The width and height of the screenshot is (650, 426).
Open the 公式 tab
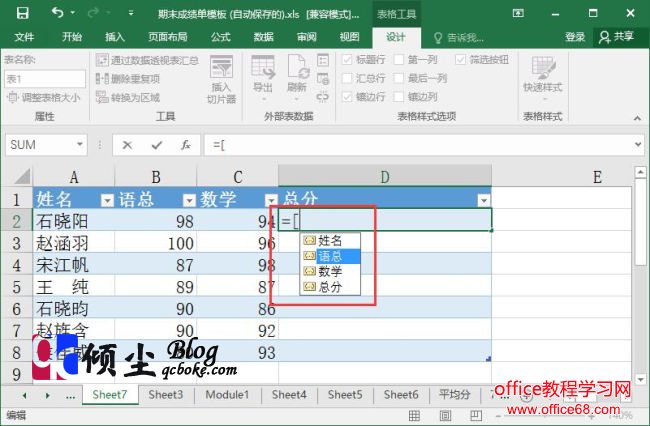pyautogui.click(x=221, y=37)
